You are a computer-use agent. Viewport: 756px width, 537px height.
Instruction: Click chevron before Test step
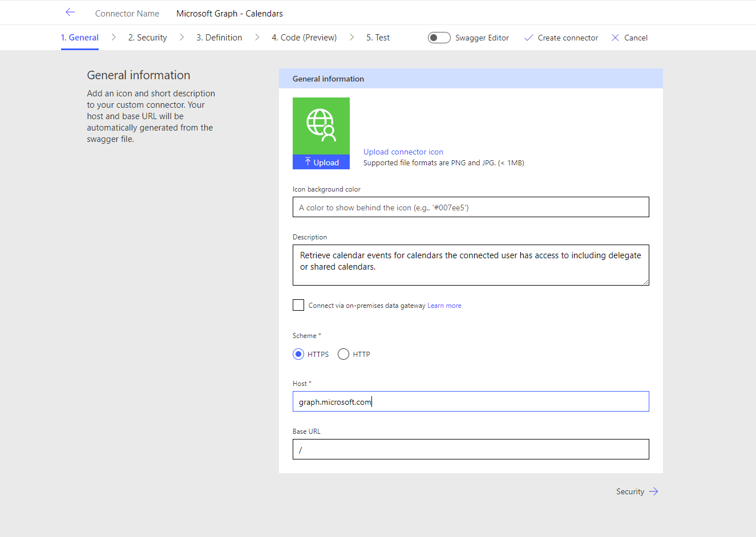coord(351,38)
